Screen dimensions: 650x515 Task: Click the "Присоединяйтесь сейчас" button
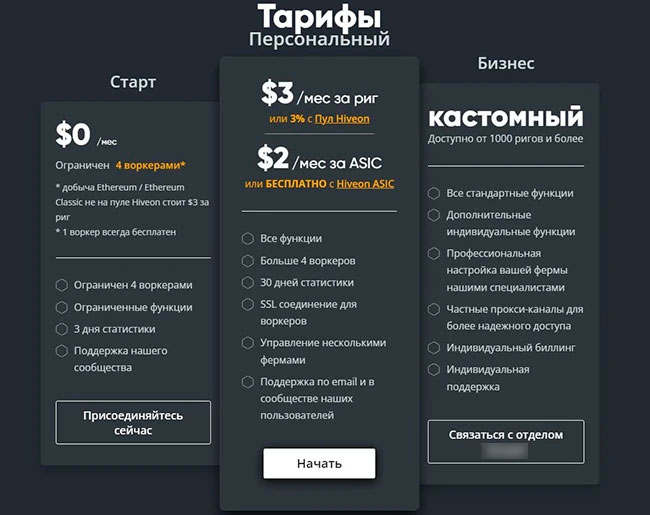(x=133, y=421)
